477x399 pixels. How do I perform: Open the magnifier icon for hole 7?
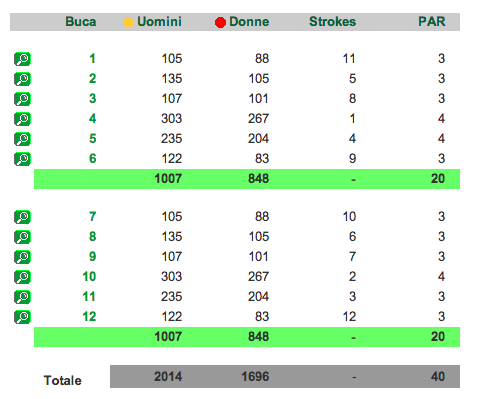pos(22,217)
